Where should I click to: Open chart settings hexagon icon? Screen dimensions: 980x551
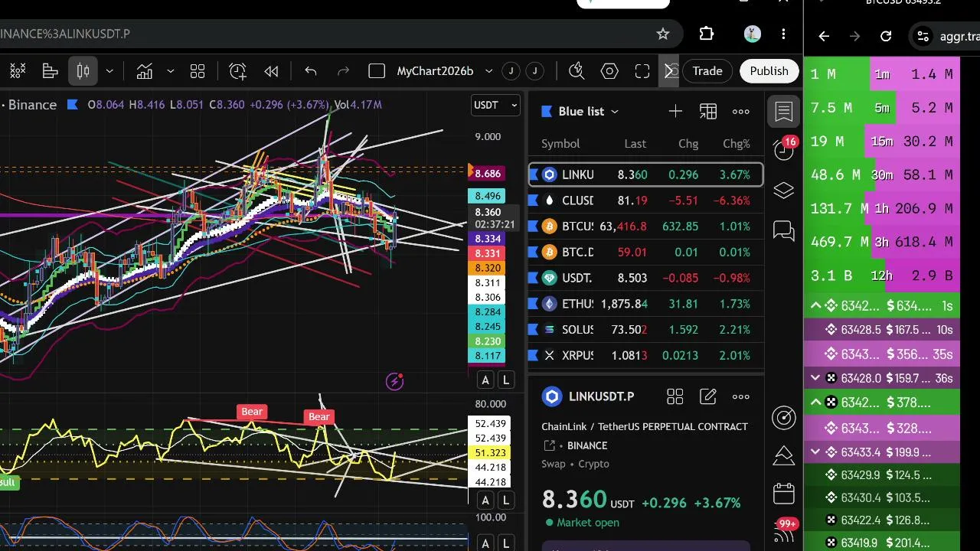[x=609, y=71]
